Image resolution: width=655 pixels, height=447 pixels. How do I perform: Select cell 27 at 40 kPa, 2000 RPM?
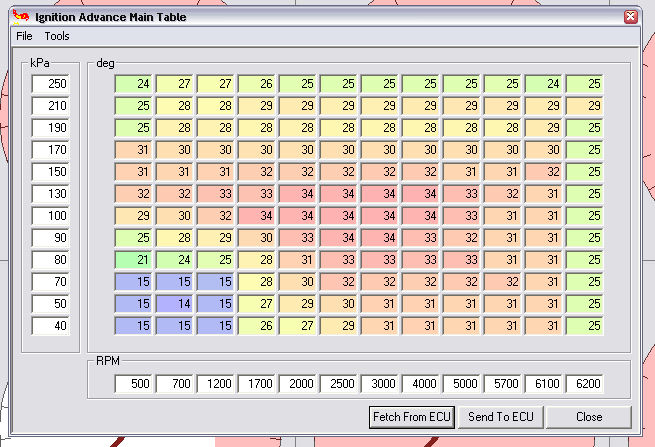(x=297, y=325)
